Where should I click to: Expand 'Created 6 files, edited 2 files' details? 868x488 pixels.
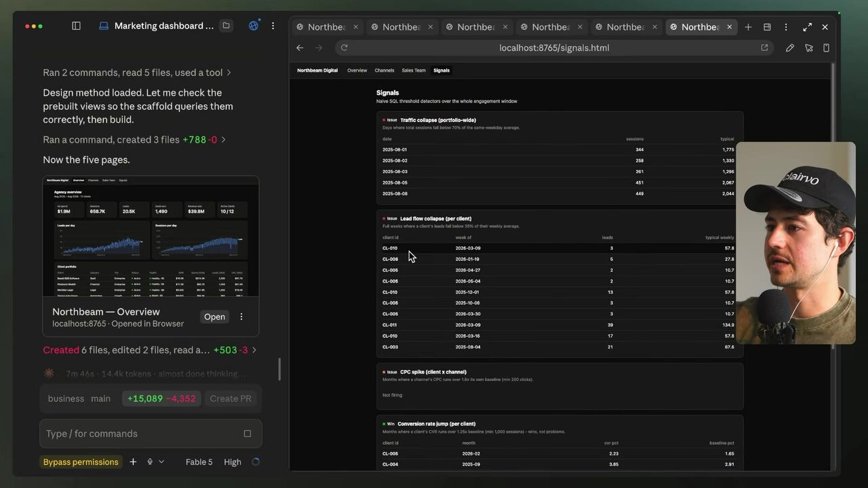(x=150, y=350)
